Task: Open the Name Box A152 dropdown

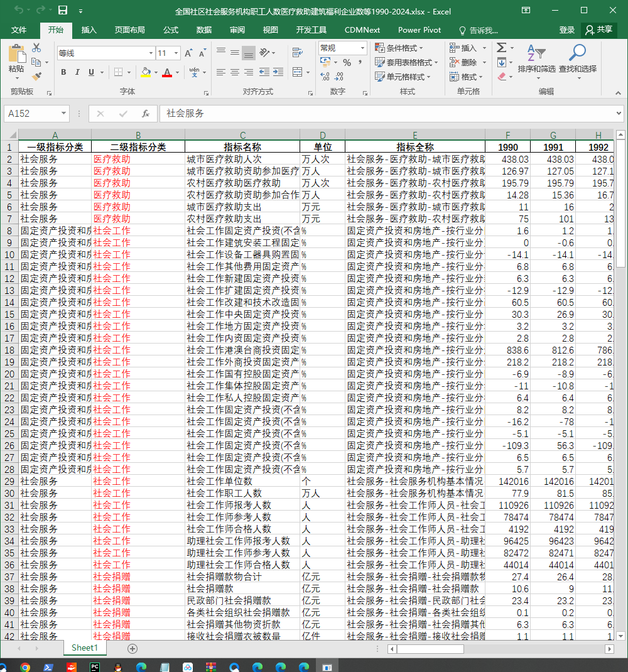Action: pyautogui.click(x=63, y=114)
